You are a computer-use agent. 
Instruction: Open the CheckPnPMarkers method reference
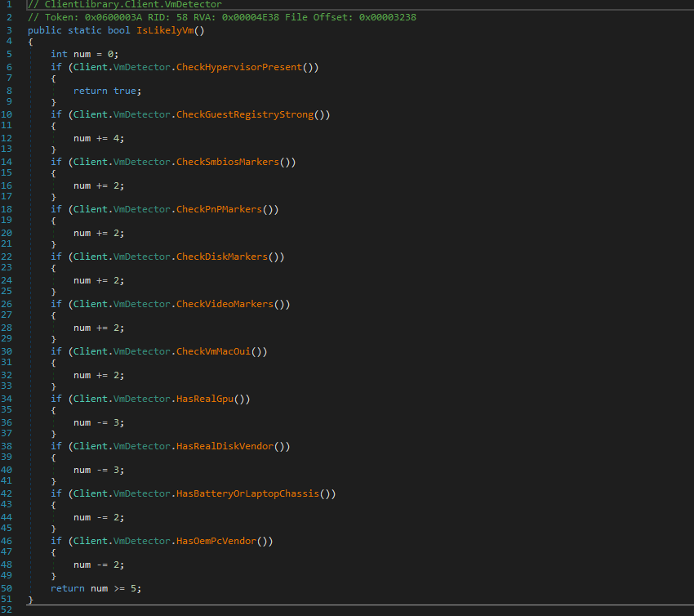pos(219,209)
